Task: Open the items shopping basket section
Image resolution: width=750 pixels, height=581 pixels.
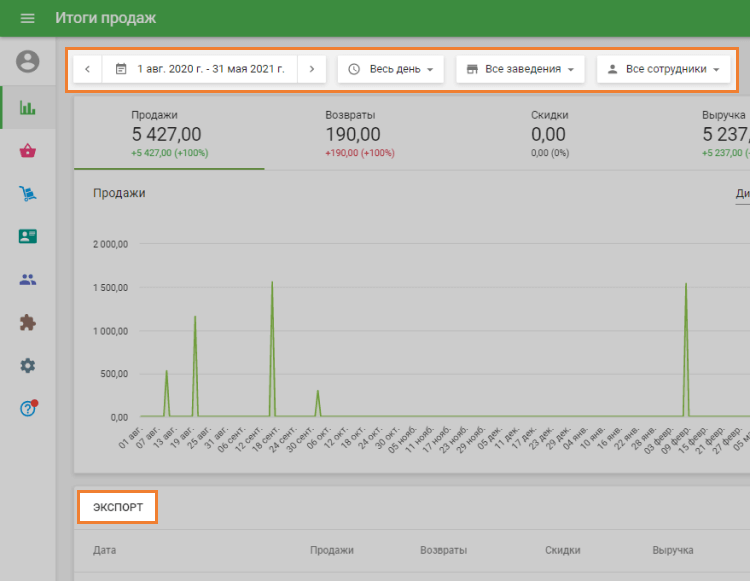Action: [x=28, y=151]
